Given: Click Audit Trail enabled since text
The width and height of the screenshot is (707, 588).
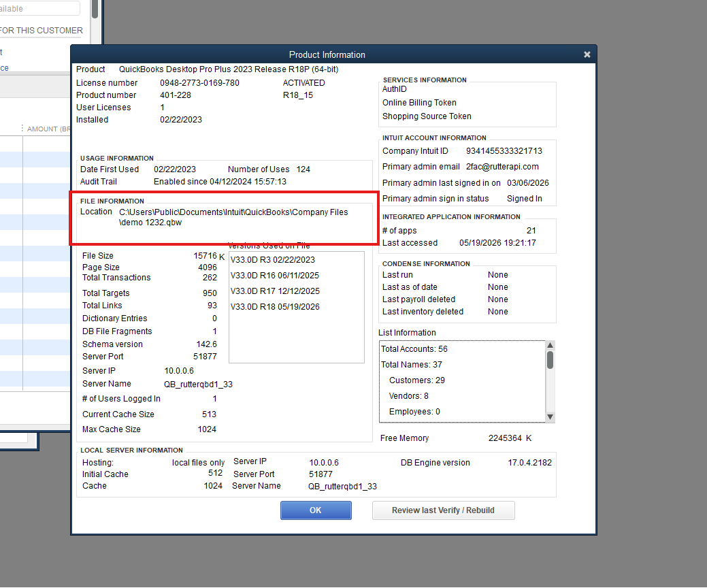Looking at the screenshot, I should (220, 181).
